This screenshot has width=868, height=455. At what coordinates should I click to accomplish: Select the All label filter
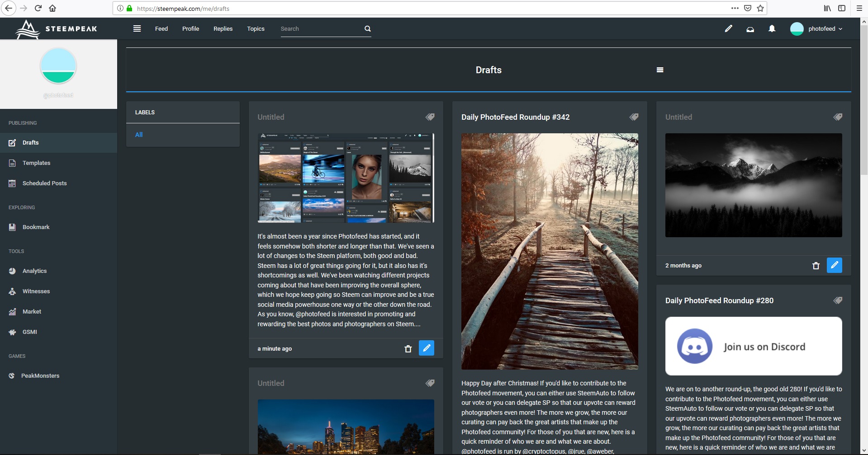pyautogui.click(x=139, y=135)
